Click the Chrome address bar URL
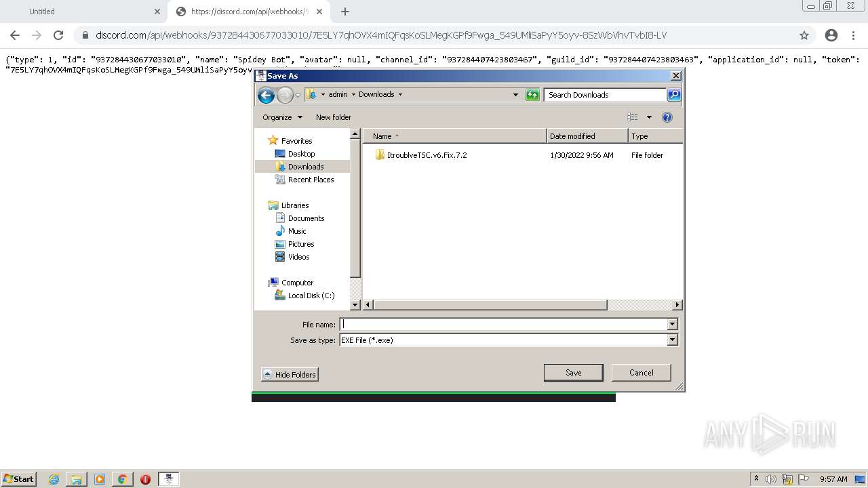The image size is (868, 488). (380, 35)
